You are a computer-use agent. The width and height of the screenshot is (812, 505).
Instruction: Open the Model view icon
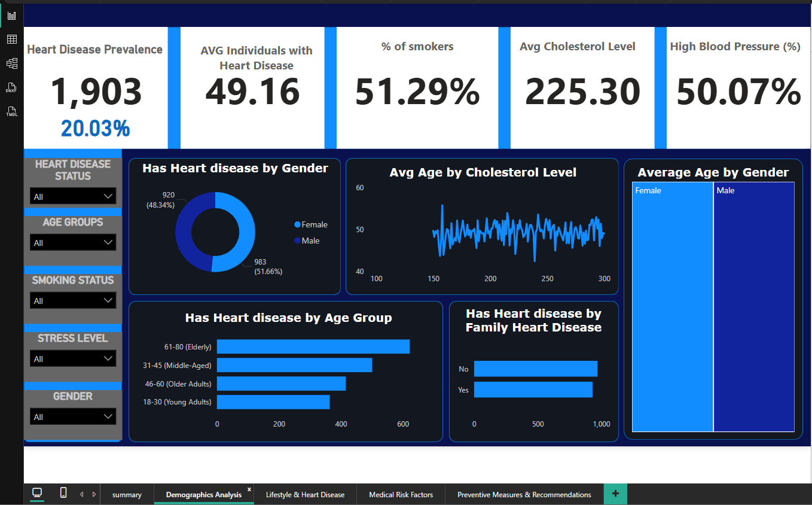pos(11,63)
